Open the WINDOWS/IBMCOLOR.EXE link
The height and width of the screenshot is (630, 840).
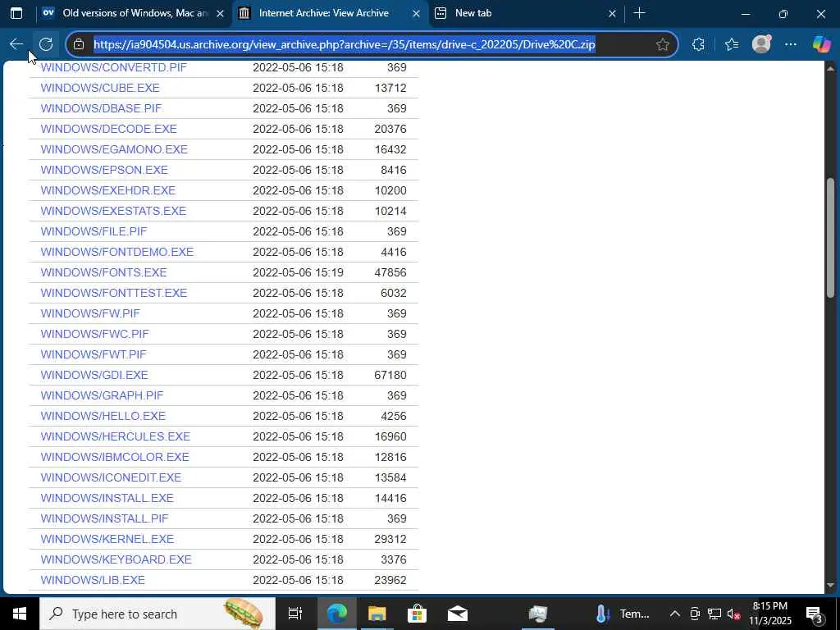coord(115,457)
